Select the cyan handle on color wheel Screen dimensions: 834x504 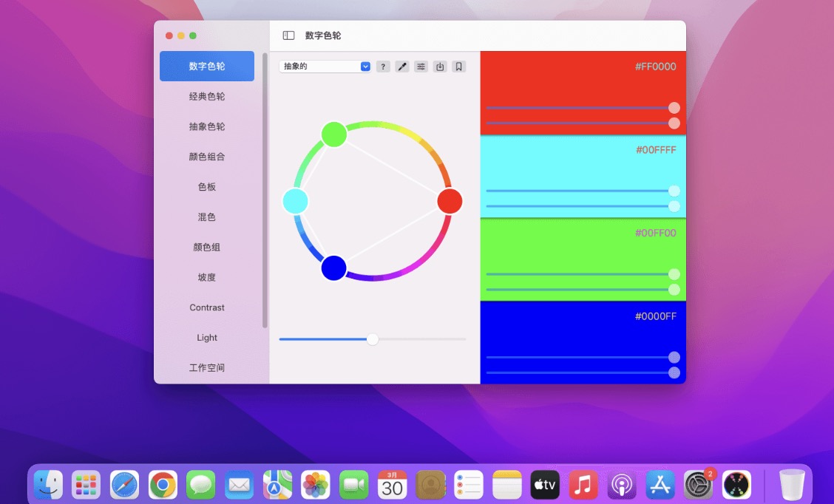[x=295, y=201]
